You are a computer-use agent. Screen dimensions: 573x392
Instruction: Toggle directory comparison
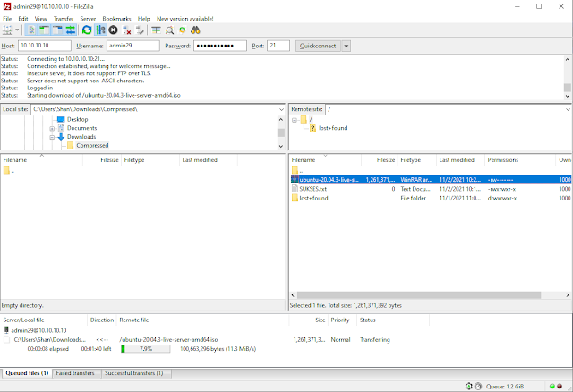169,30
